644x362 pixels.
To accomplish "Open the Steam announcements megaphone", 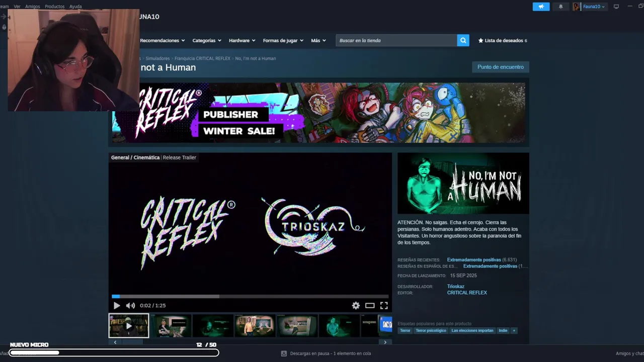I will (541, 7).
